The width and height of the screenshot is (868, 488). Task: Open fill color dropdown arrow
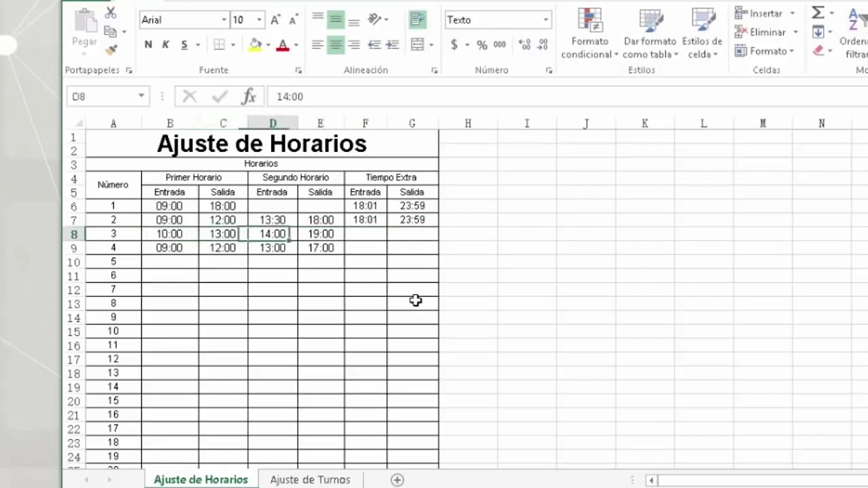[x=268, y=45]
